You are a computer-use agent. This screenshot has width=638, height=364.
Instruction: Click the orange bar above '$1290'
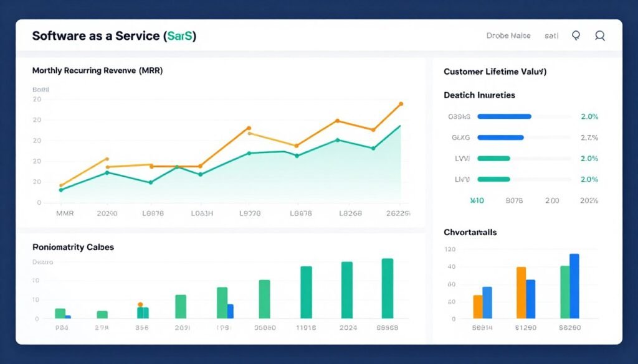point(521,292)
